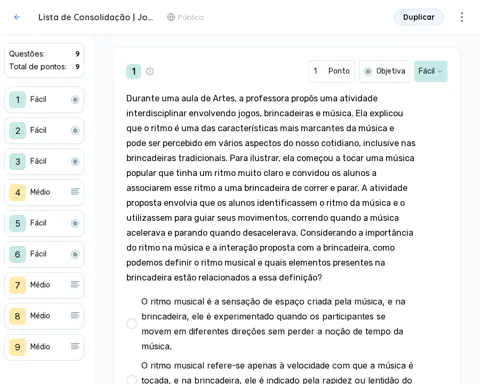
Task: Click the Objetiva question type button
Action: coord(384,71)
